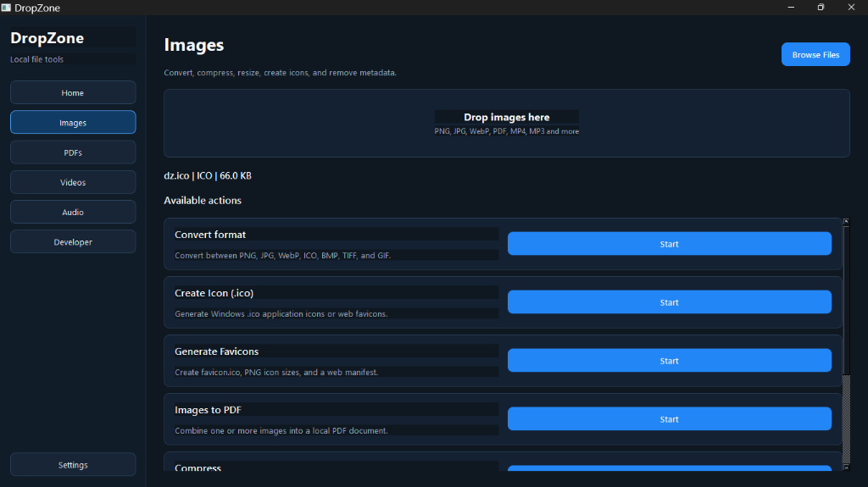Start the Convert format action
Image resolution: width=868 pixels, height=487 pixels.
pyautogui.click(x=670, y=244)
